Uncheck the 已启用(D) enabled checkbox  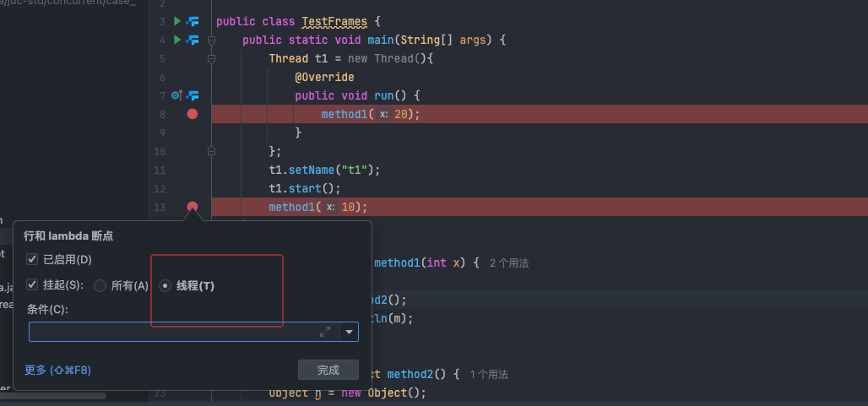[32, 259]
